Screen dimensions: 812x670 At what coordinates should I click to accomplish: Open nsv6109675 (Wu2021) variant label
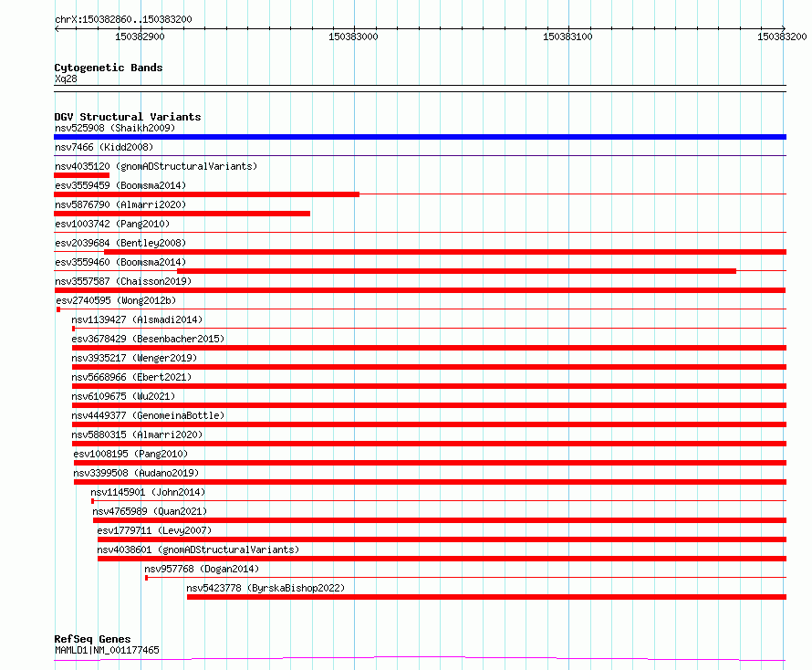(x=123, y=396)
